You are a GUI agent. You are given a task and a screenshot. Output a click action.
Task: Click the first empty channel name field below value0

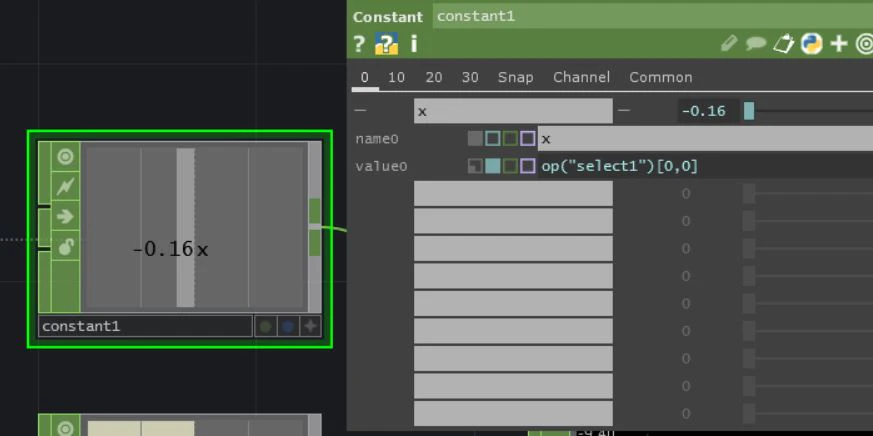coord(513,193)
